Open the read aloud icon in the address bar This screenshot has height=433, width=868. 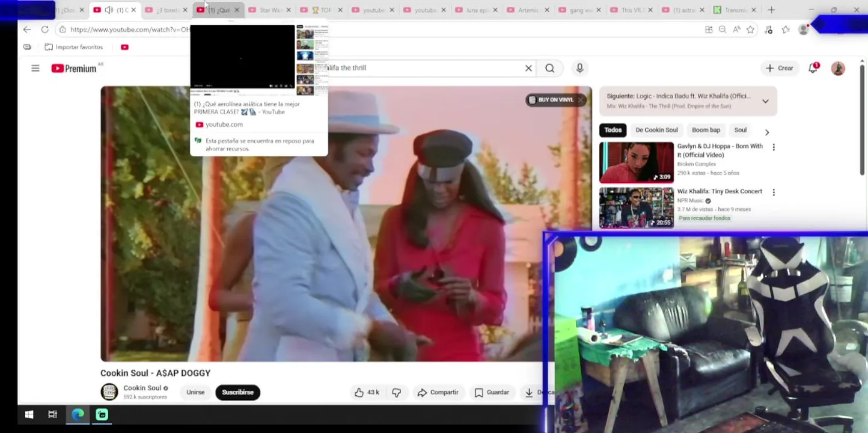point(736,29)
